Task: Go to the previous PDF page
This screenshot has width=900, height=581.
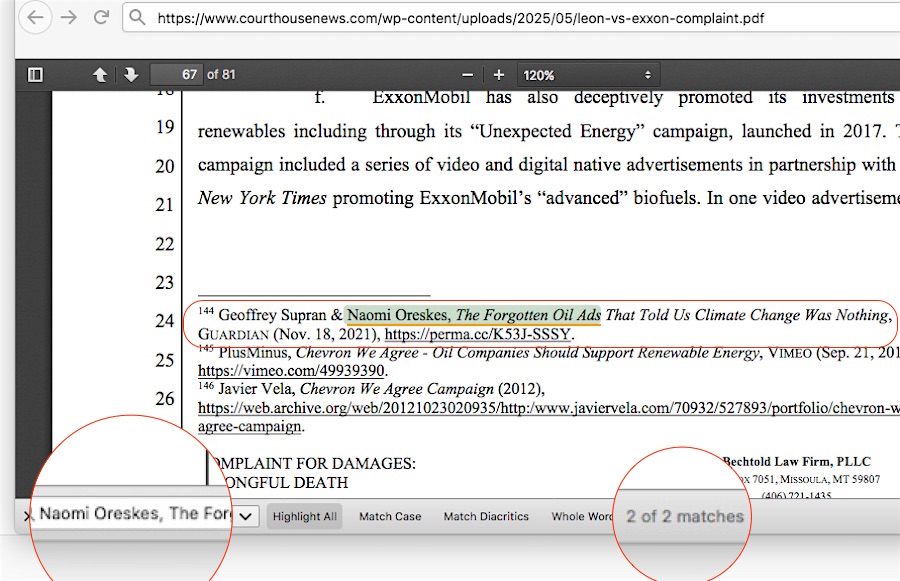Action: (x=100, y=75)
